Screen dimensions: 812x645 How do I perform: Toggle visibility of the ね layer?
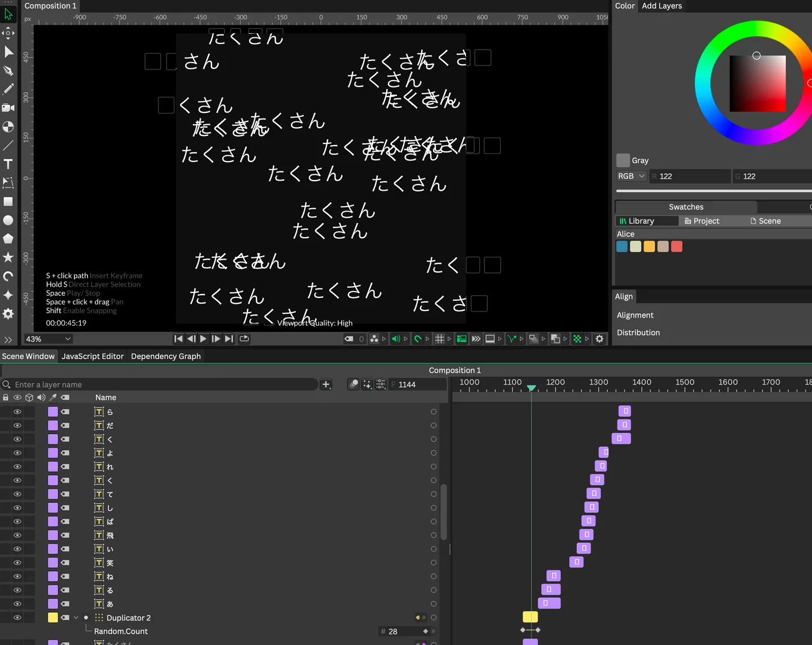17,577
